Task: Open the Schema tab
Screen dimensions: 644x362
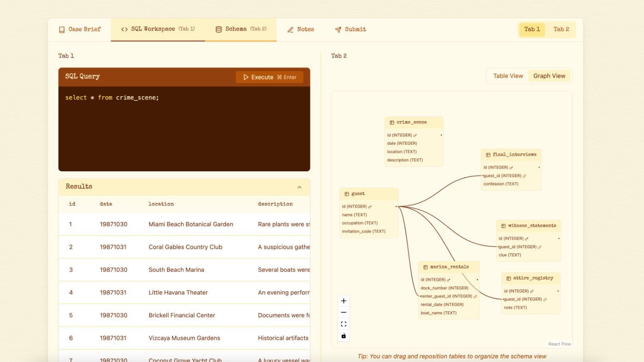Action: [x=236, y=29]
